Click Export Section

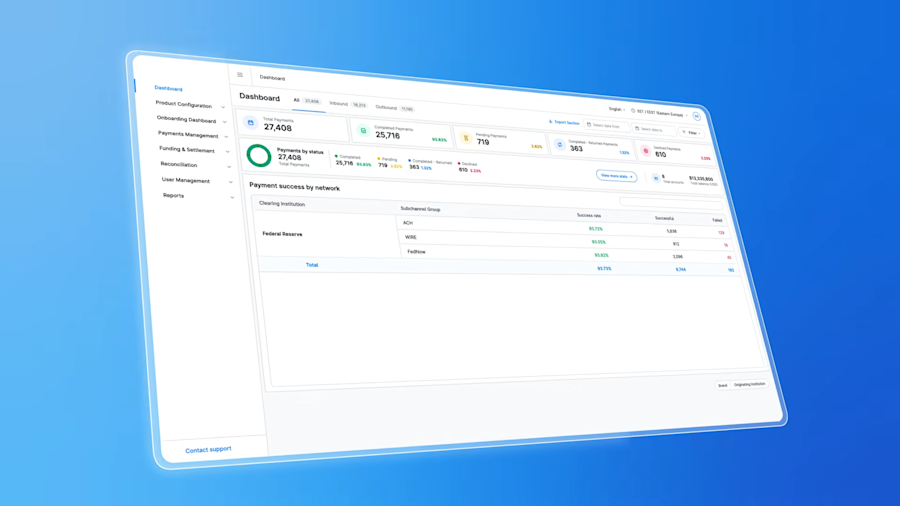(564, 123)
